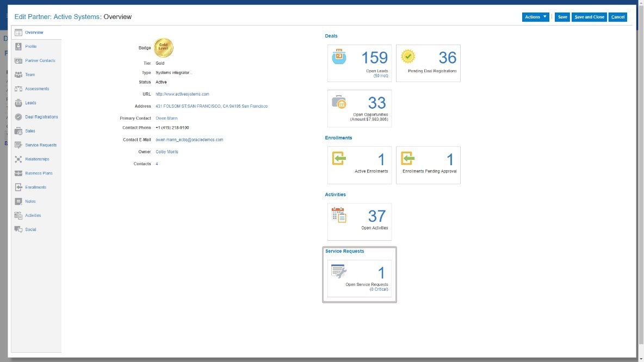Screen dimensions: 644x362
Task: Cancel editing the partner record
Action: click(618, 17)
